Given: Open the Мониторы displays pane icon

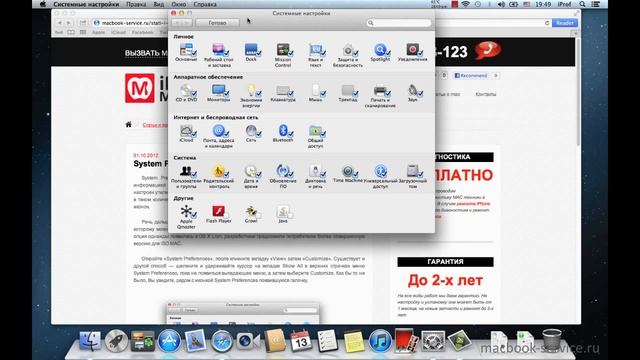Looking at the screenshot, I should (218, 90).
